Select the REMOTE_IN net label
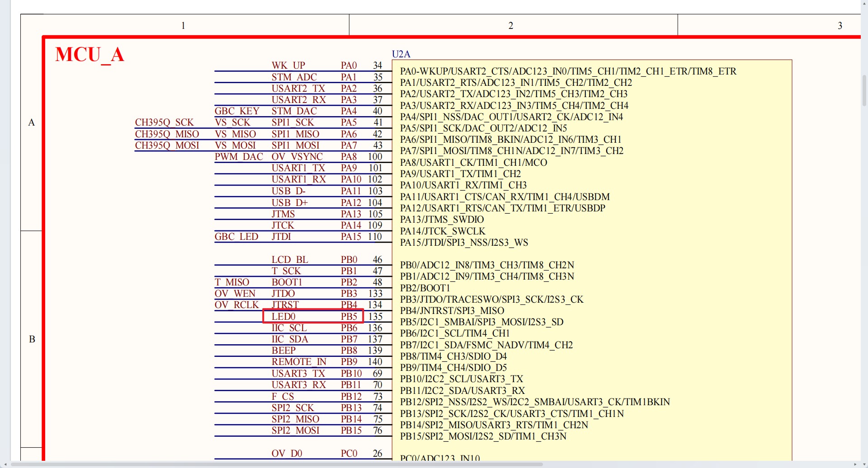The height and width of the screenshot is (468, 868). click(x=299, y=362)
